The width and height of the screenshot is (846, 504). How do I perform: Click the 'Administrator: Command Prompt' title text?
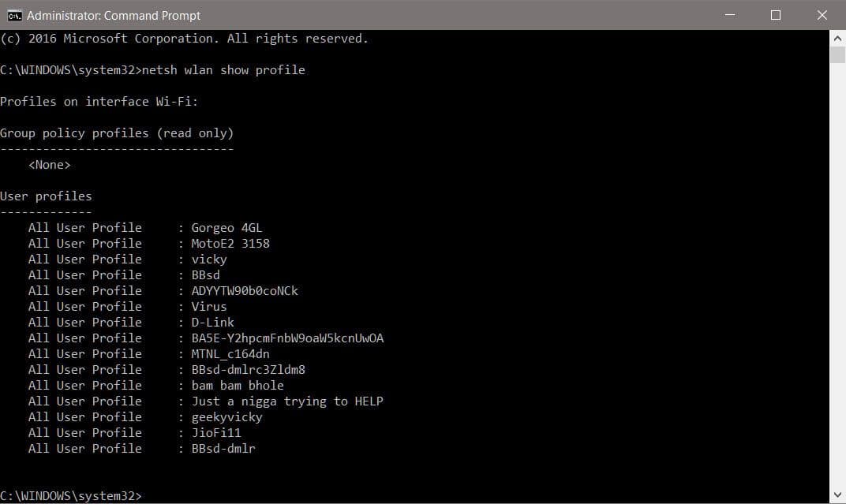[114, 15]
